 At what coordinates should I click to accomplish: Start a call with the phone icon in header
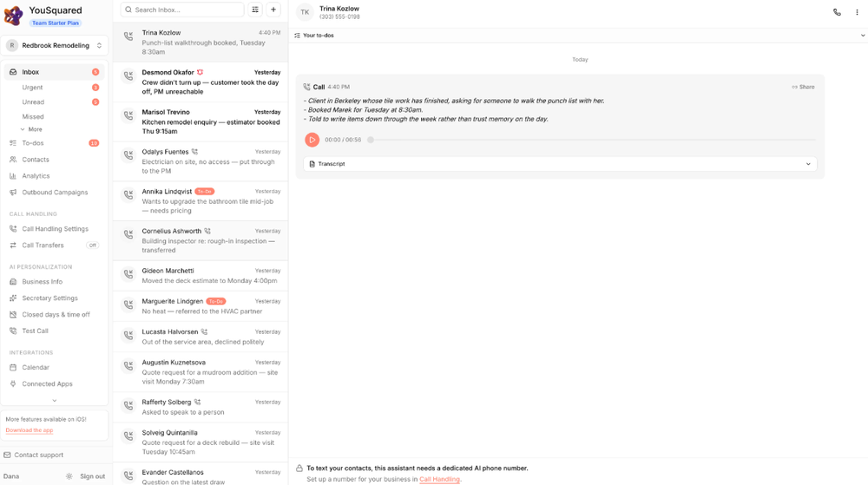pos(837,12)
